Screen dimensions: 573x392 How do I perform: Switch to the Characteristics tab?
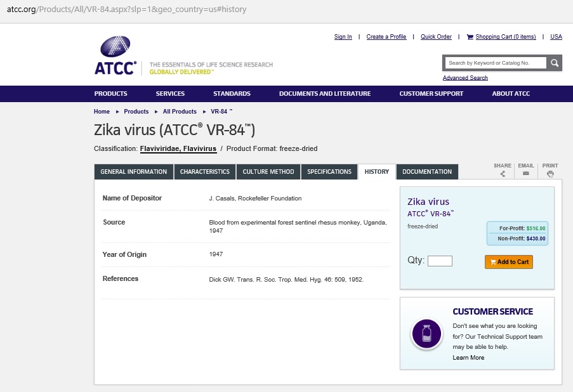point(204,172)
